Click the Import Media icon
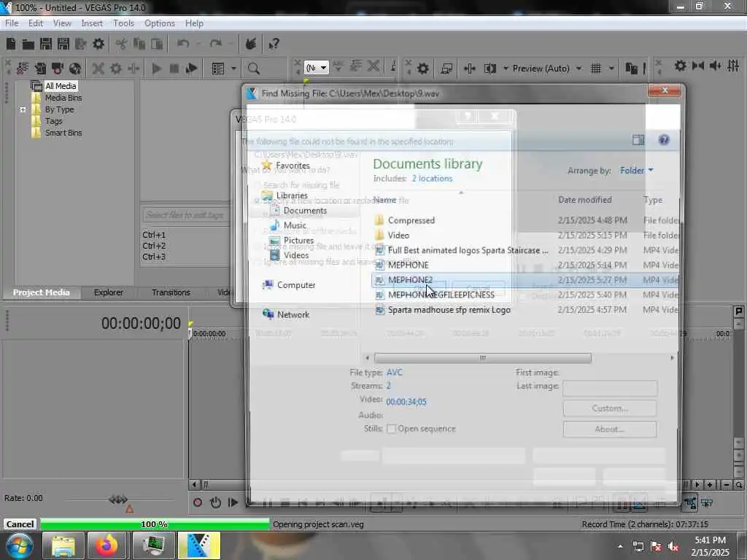This screenshot has height=560, width=747. (40, 69)
